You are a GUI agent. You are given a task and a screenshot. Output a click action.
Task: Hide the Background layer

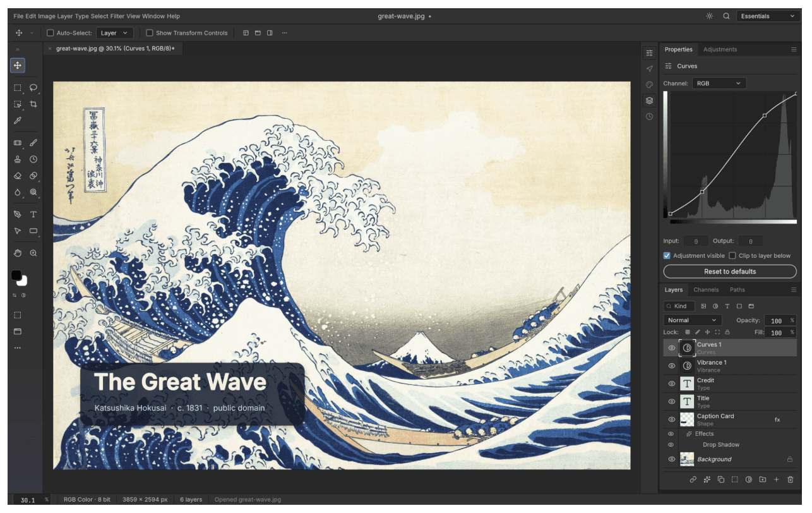pyautogui.click(x=672, y=459)
